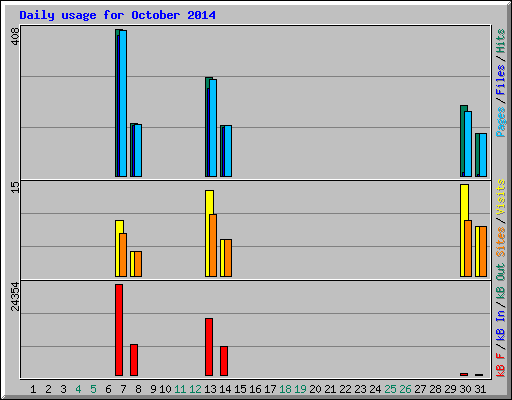Click day label 11 on the x-axis

[x=180, y=389]
